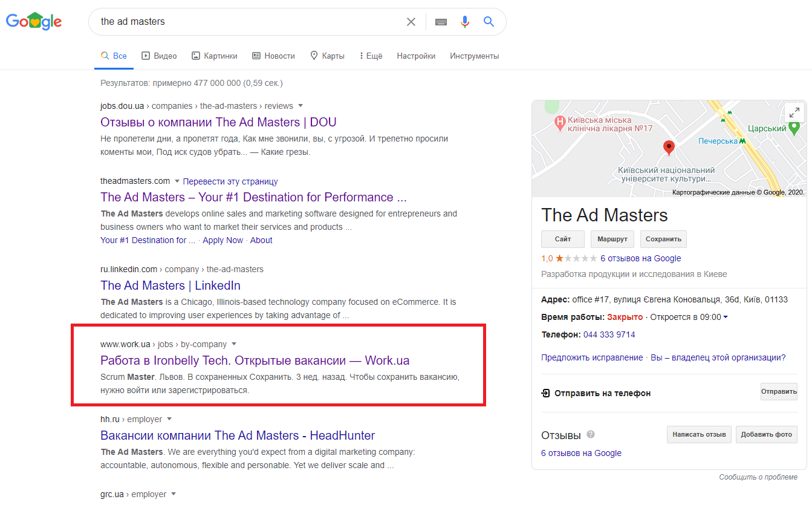Open dropdown arrow next to jobs.dou.ua result
This screenshot has height=505, width=812.
point(300,106)
